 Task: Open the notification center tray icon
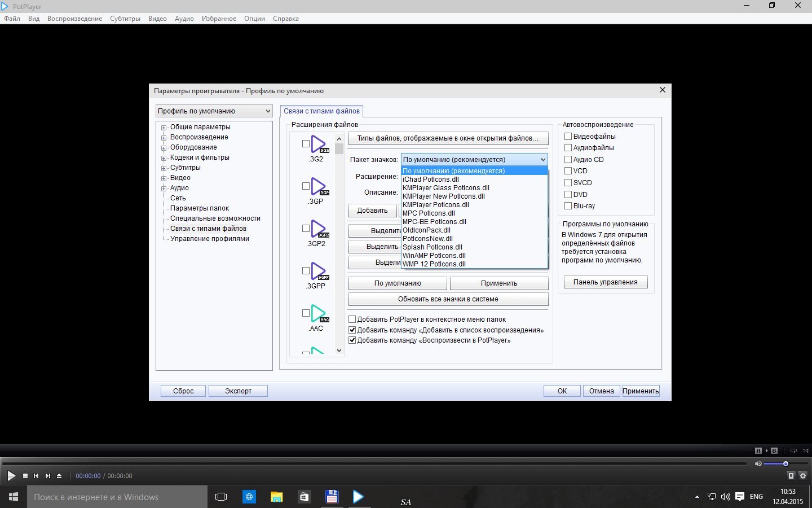(x=740, y=497)
